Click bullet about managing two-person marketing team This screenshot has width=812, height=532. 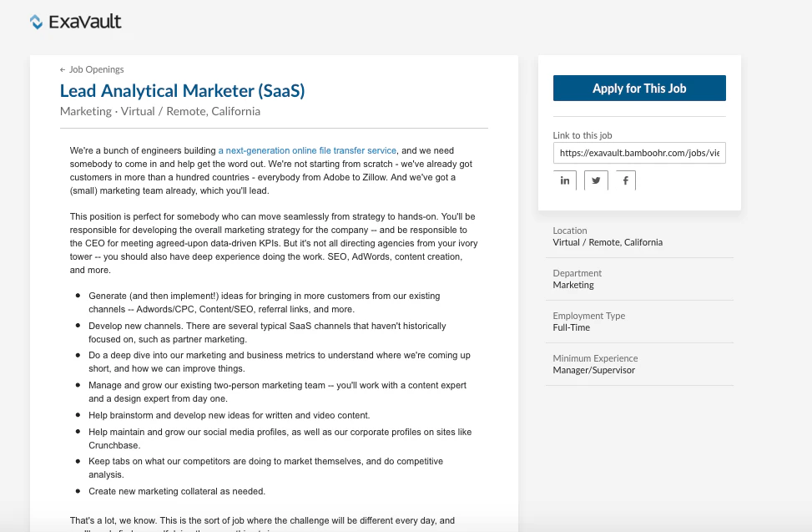(278, 392)
